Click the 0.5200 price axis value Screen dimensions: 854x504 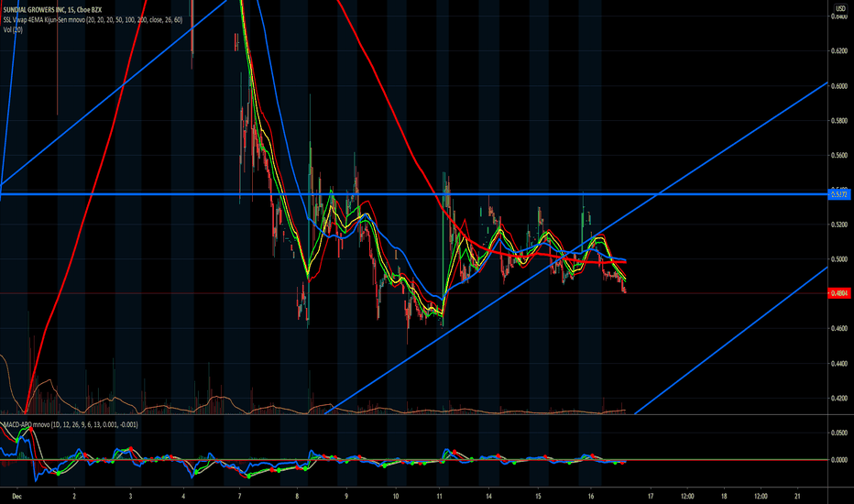[839, 225]
